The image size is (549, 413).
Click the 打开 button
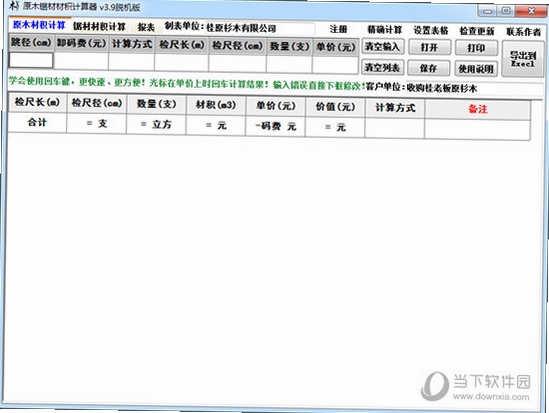[x=429, y=47]
